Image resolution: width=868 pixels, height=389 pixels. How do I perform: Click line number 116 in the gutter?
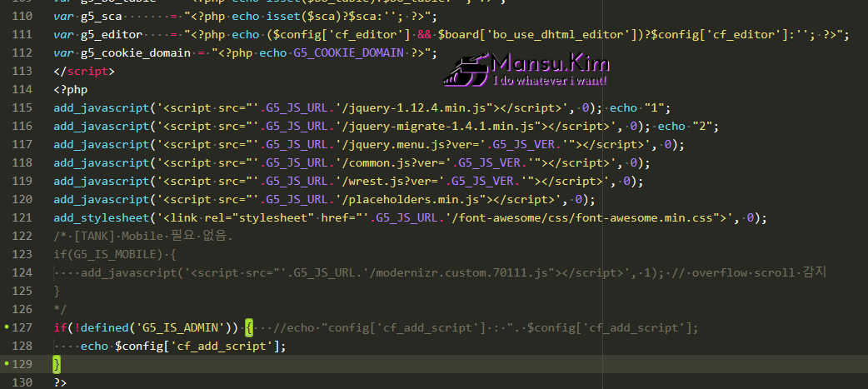[x=22, y=126]
